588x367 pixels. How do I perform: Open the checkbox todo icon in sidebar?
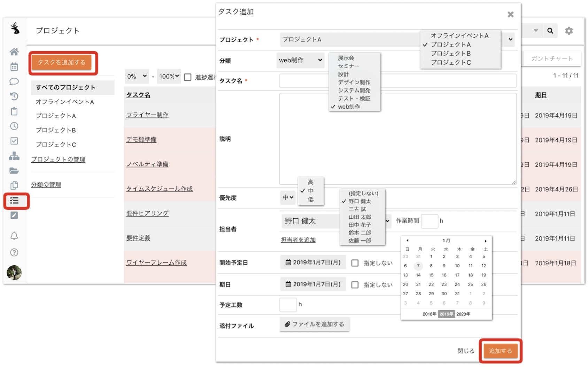click(14, 141)
